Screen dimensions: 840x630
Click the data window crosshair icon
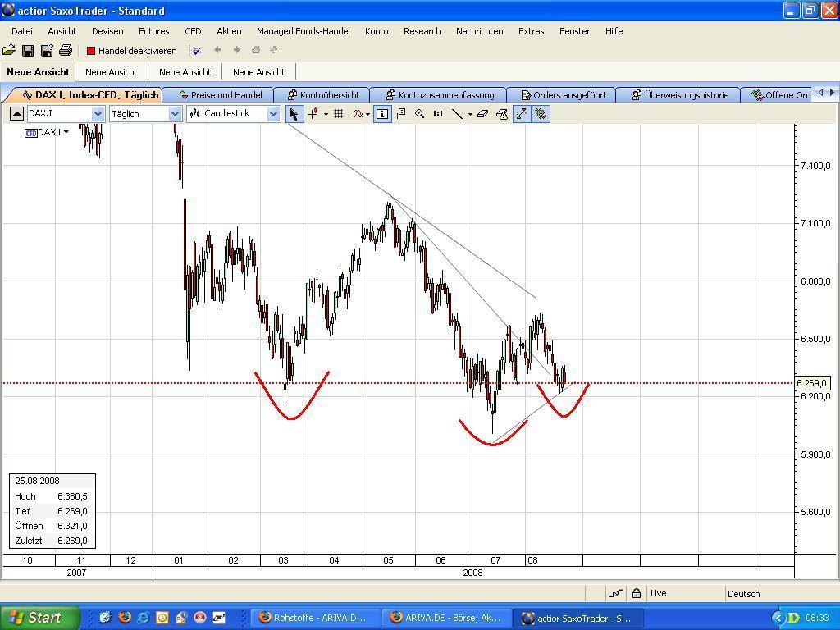tap(400, 113)
